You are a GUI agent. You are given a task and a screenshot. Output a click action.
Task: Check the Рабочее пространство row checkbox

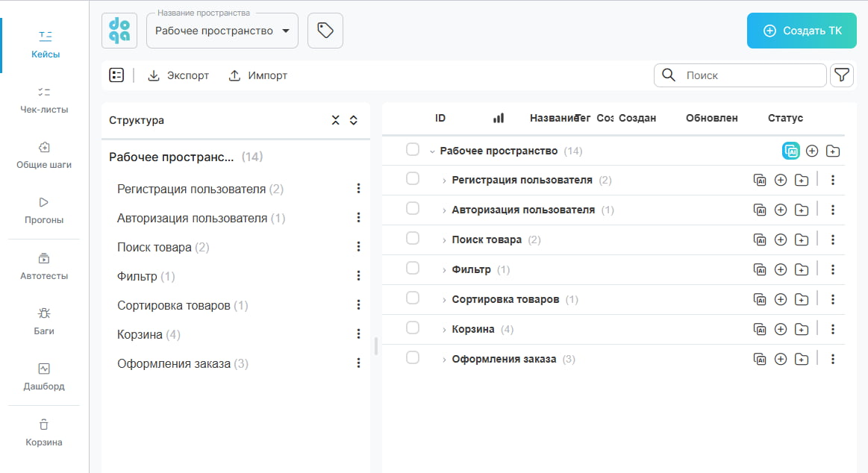tap(413, 149)
